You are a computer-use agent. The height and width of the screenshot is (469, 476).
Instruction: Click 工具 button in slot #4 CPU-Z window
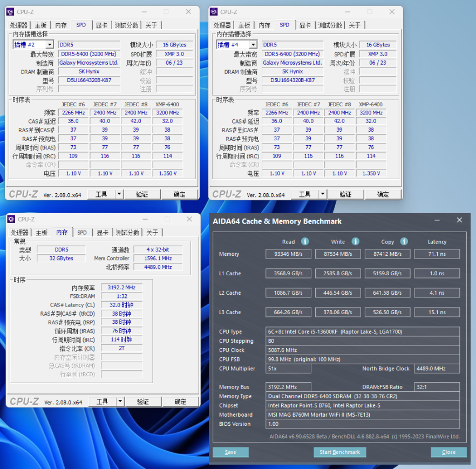[305, 194]
